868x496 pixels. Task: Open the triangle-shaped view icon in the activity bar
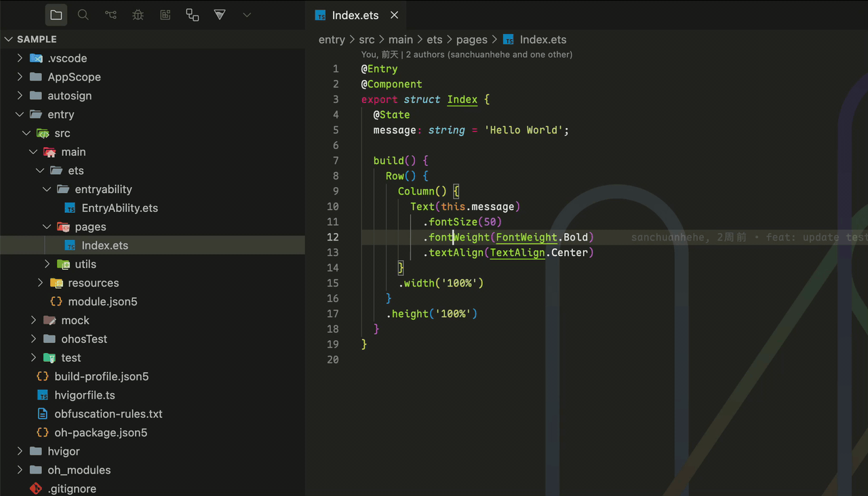[220, 15]
